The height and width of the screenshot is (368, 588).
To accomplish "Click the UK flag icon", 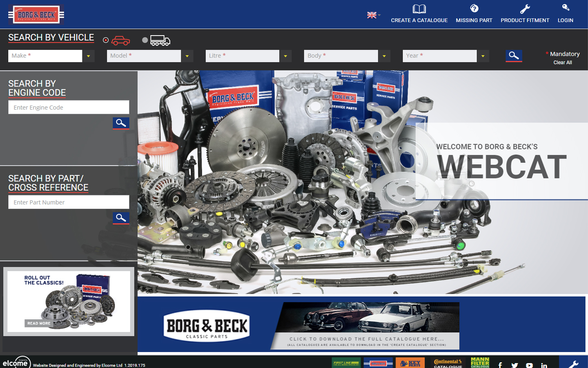I will pyautogui.click(x=372, y=15).
